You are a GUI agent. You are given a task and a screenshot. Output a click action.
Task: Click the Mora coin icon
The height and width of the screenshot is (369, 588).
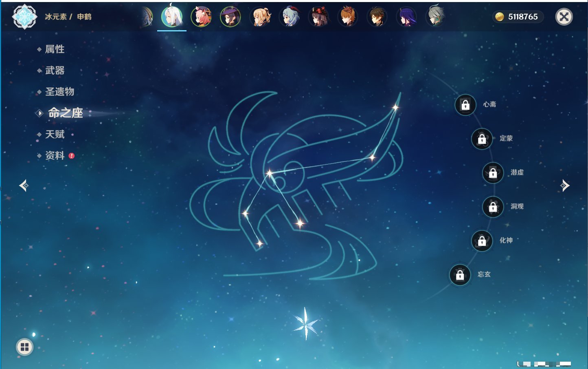(499, 17)
